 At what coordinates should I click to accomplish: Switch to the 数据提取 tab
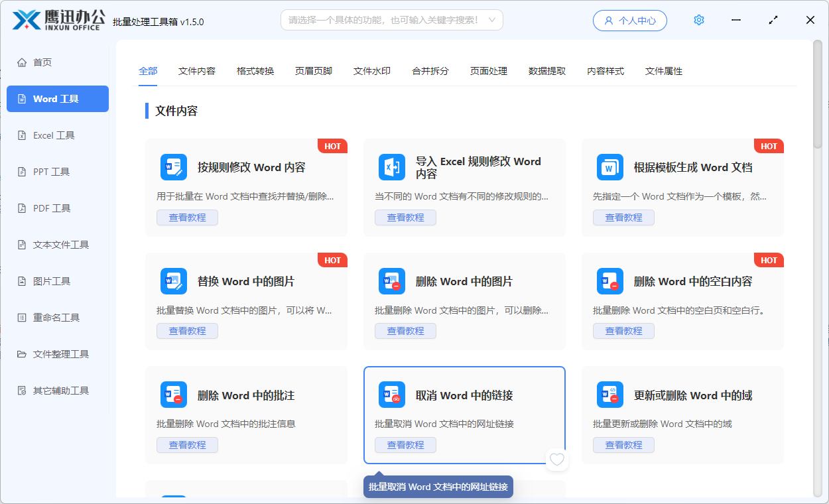coord(547,71)
